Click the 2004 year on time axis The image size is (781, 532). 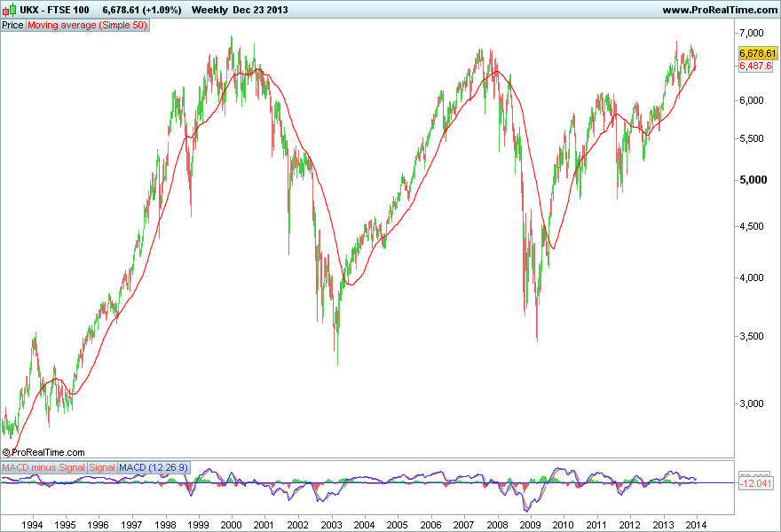click(x=365, y=525)
